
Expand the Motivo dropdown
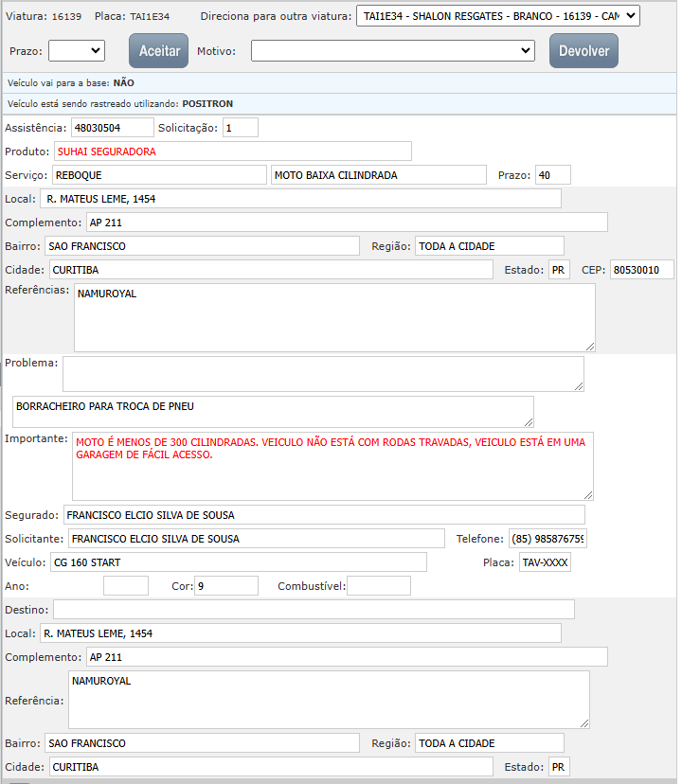coord(393,50)
